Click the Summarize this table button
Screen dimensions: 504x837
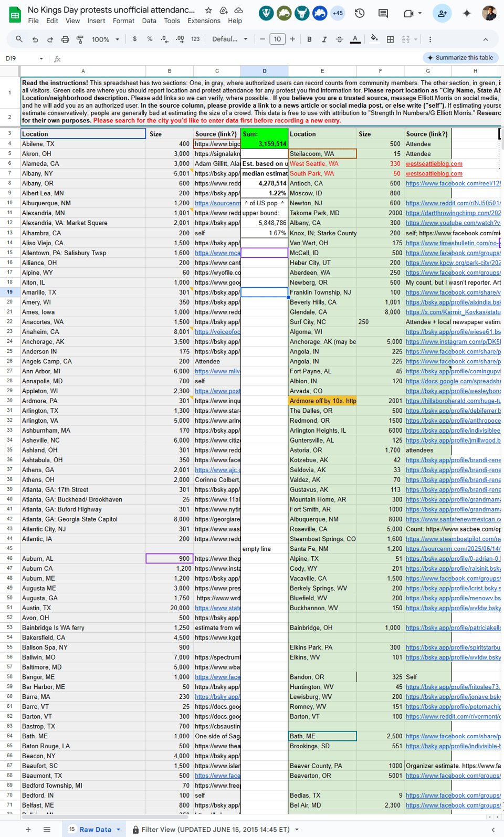pos(460,58)
